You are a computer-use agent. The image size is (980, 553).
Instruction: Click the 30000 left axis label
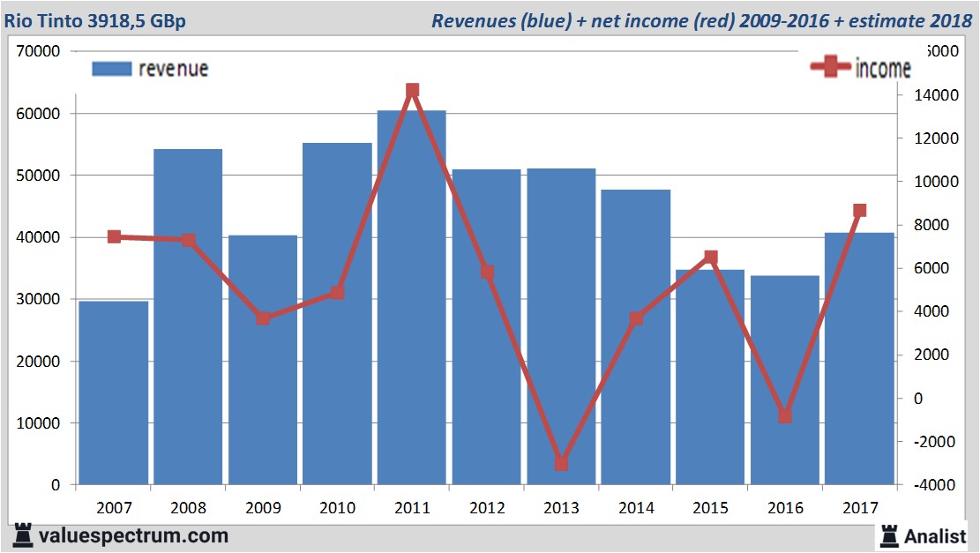point(38,299)
